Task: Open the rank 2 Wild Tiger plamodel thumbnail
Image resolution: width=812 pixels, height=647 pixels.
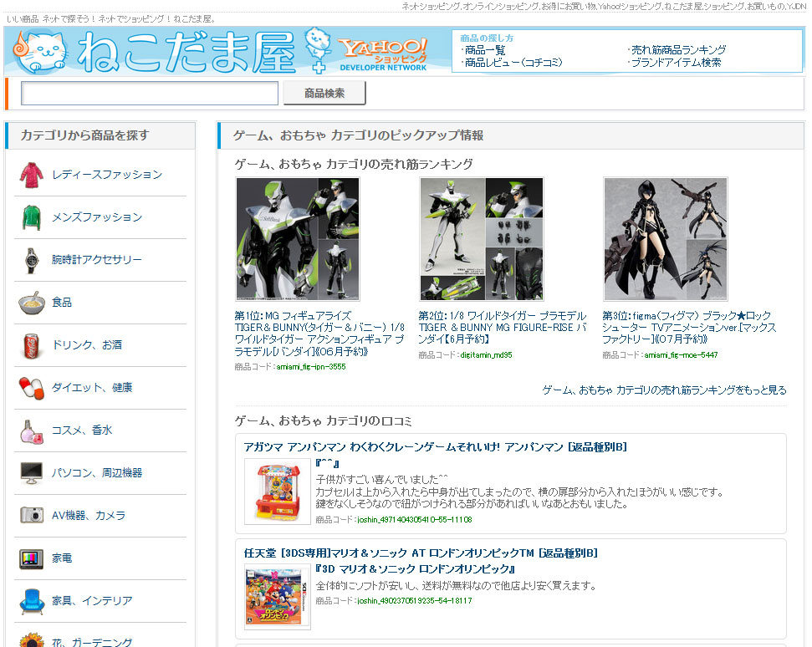Action: pos(482,239)
